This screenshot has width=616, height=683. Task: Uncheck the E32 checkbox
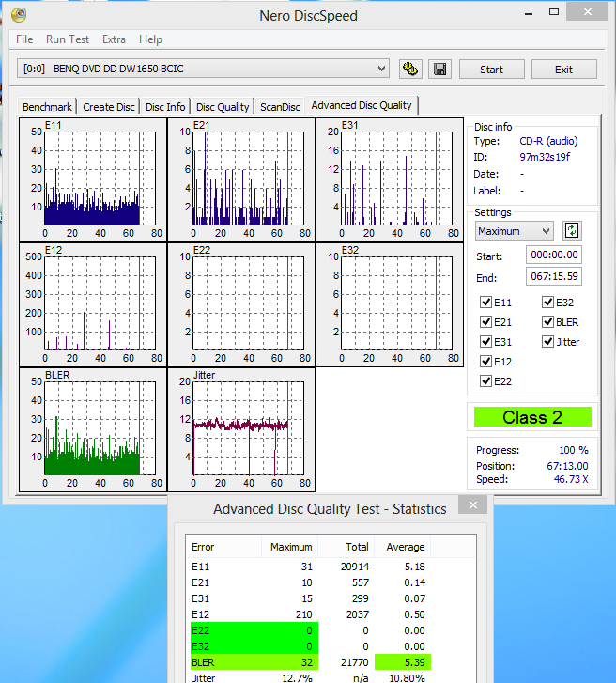[547, 303]
